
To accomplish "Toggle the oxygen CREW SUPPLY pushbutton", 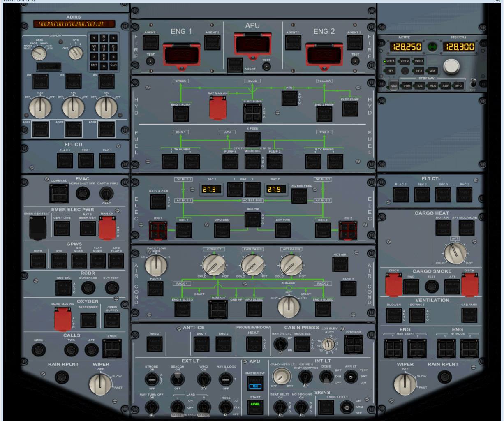I will pos(112,320).
